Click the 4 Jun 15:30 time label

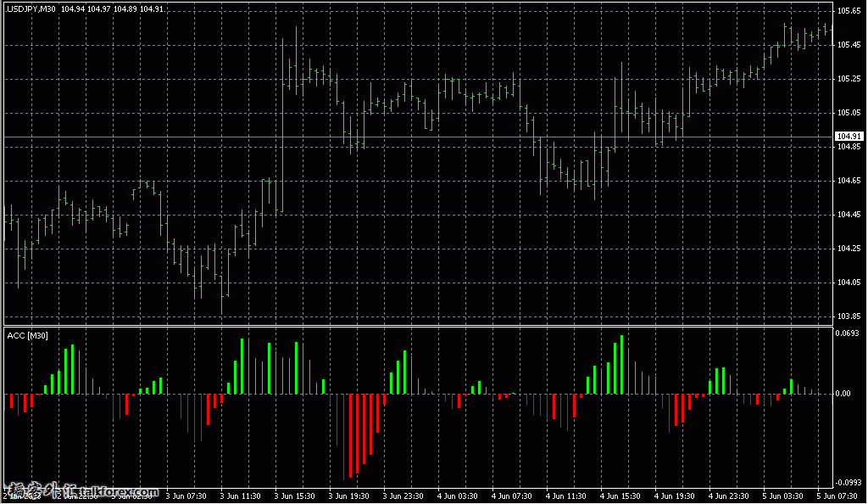pos(620,496)
